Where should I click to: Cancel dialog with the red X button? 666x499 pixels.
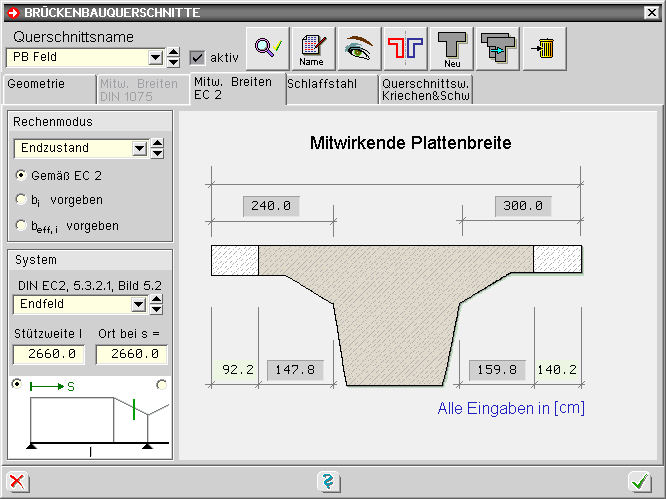click(18, 482)
